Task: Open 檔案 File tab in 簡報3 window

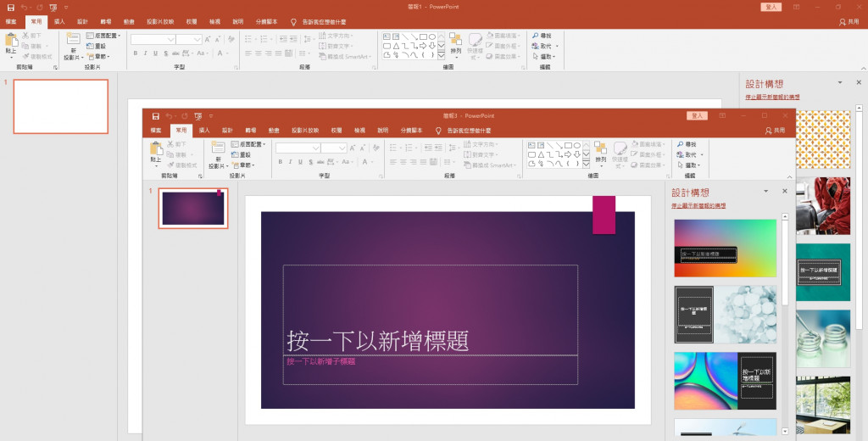Action: 156,131
